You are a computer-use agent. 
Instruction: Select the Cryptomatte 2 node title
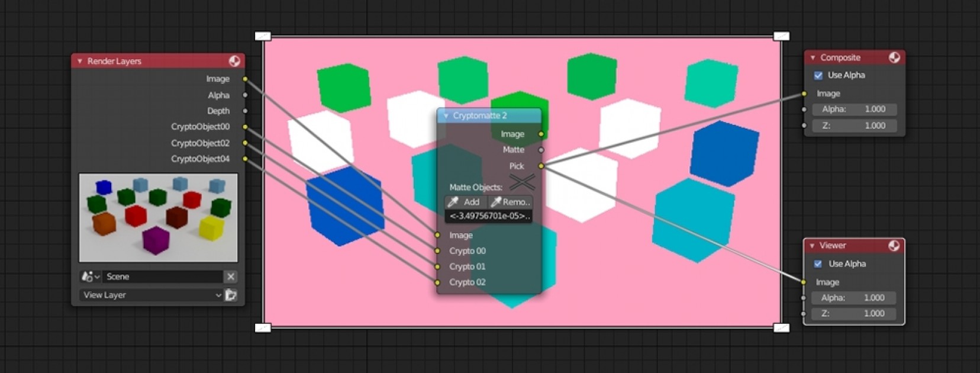click(480, 115)
